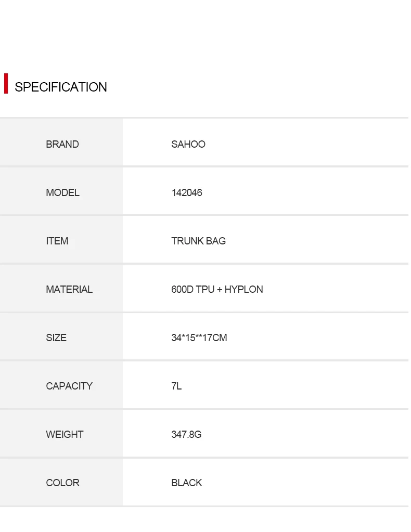Select the 347.8G weight value

click(x=186, y=434)
